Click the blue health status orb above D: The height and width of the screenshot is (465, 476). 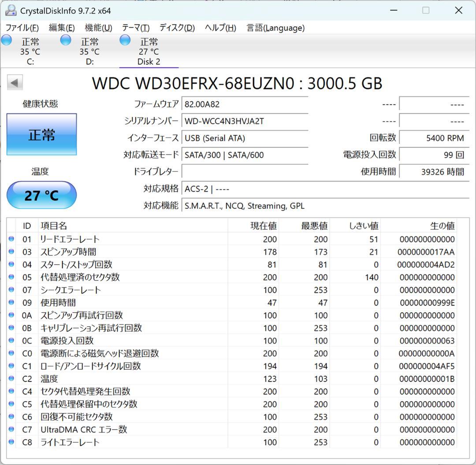pyautogui.click(x=65, y=40)
